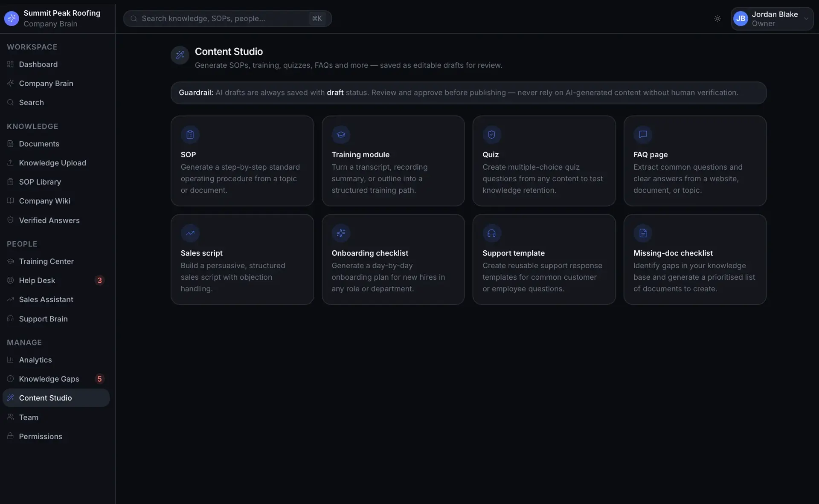Screen dimensions: 819x504
Task: Click the Sales script trend icon
Action: click(190, 233)
